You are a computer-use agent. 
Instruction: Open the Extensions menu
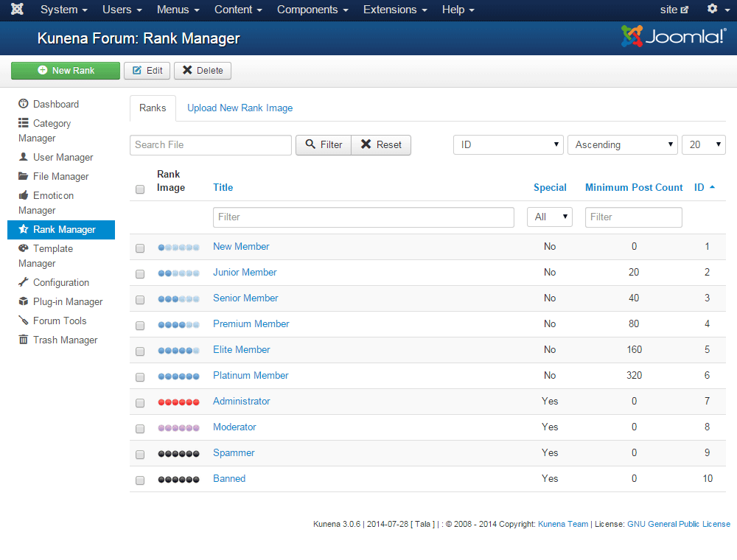[x=395, y=10]
